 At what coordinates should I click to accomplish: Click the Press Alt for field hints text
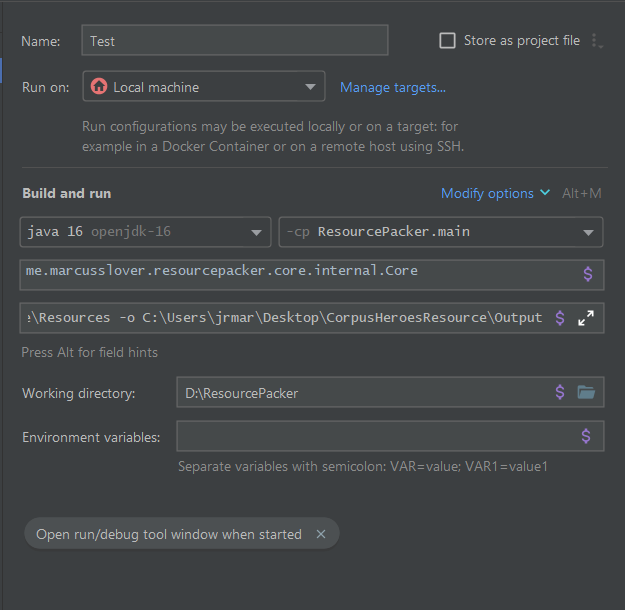(x=90, y=352)
